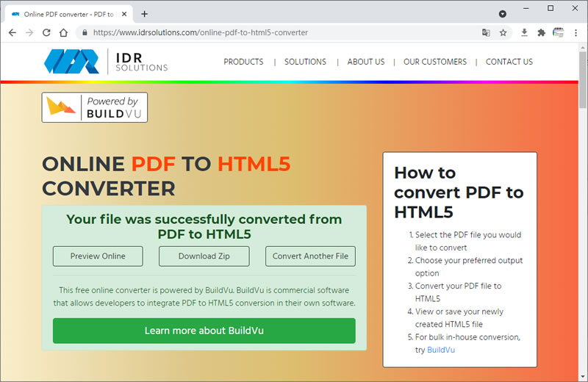Click the browser back arrow
Image resolution: width=588 pixels, height=382 pixels.
point(12,32)
